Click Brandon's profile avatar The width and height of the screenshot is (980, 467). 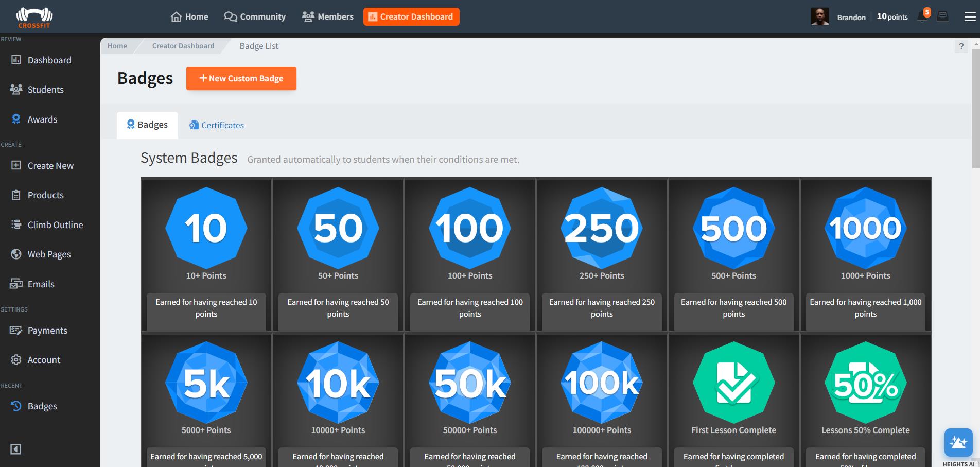(820, 17)
